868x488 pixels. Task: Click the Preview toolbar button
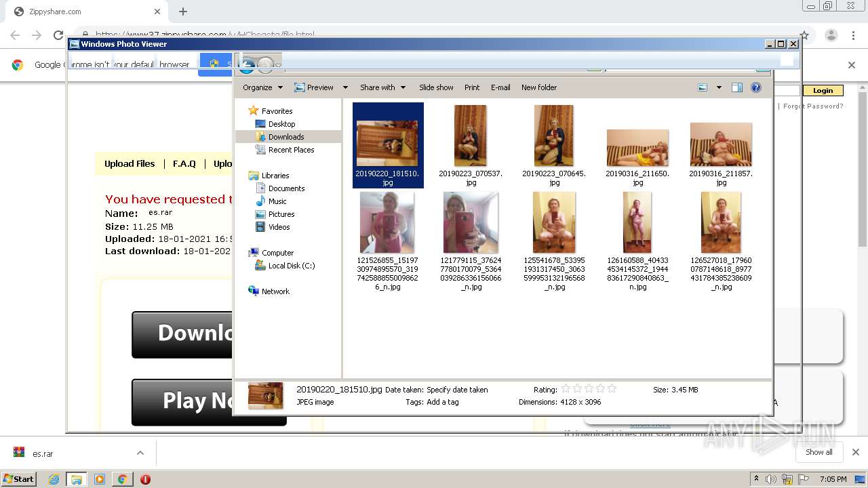tap(314, 87)
